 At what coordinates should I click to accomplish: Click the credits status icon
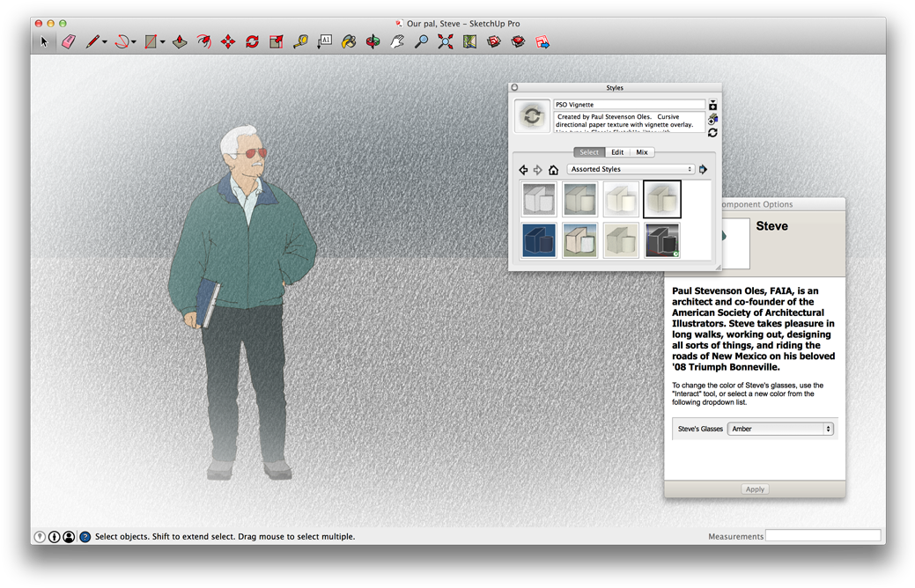[55, 537]
